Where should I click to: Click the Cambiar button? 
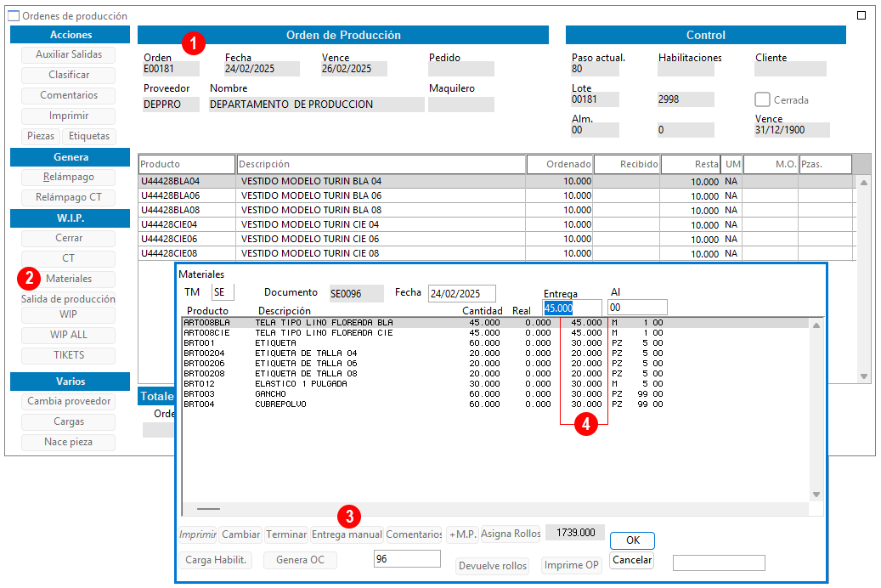click(240, 534)
